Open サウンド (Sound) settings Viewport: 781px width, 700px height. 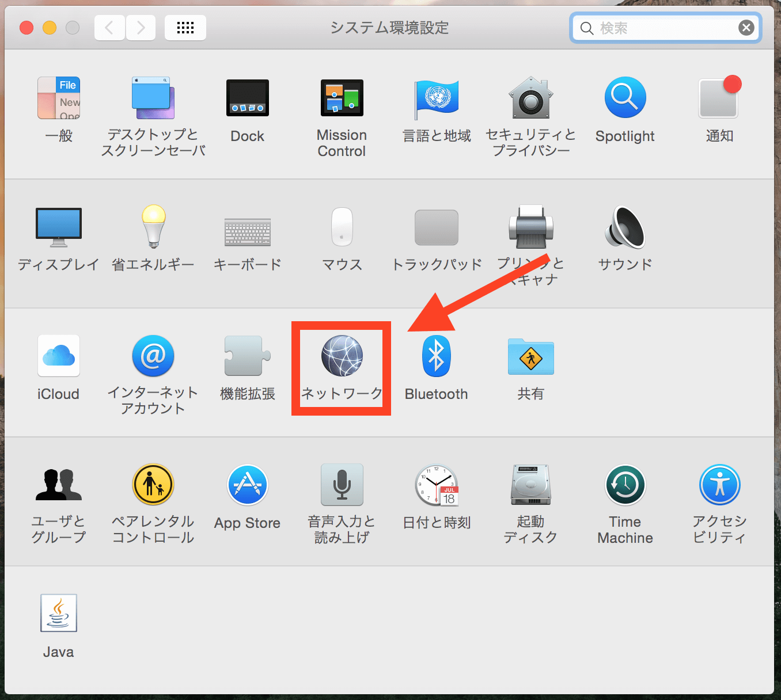pos(624,227)
